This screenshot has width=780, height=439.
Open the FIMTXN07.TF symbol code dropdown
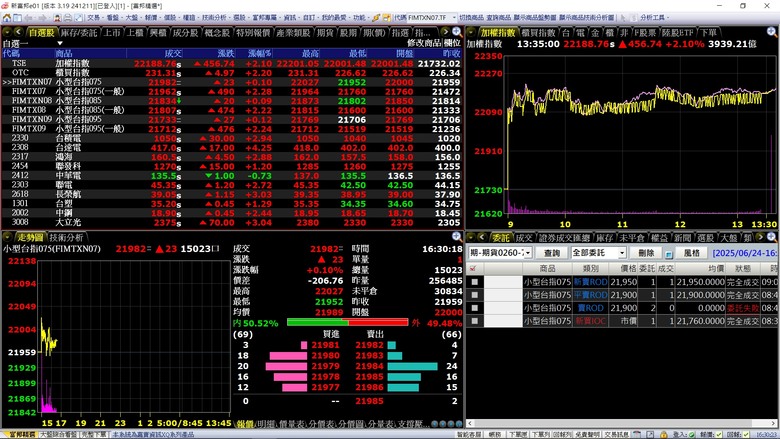click(454, 17)
